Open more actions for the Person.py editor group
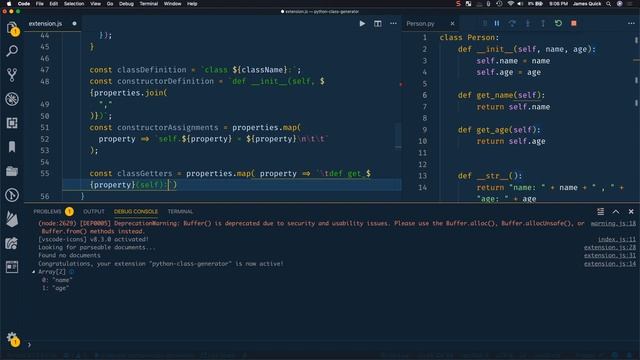Viewport: 640px width, 360px height. (x=631, y=23)
